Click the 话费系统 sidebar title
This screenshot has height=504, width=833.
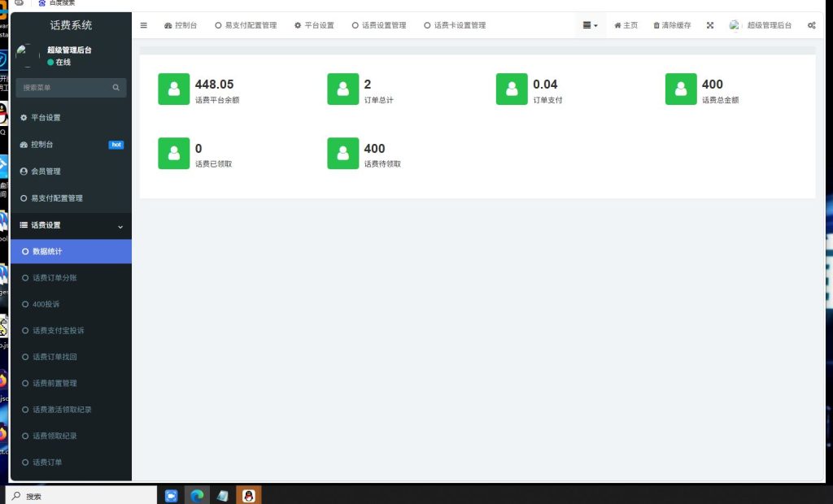click(72, 25)
